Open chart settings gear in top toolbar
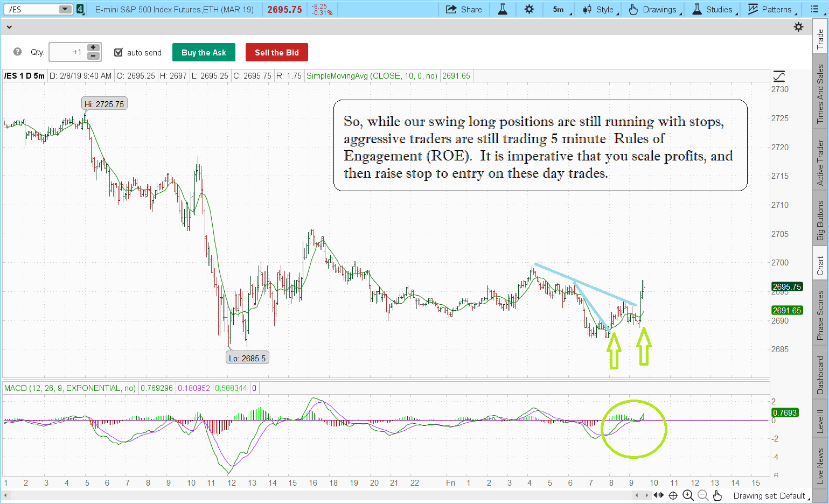829x504 pixels. click(x=529, y=9)
